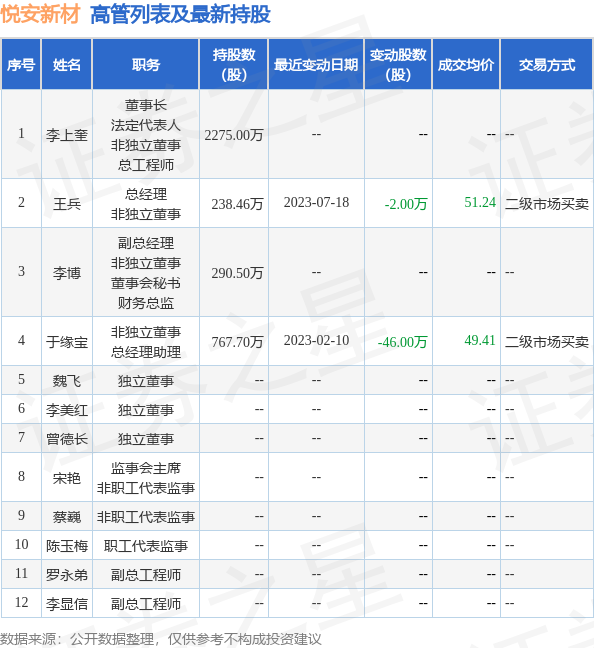
Task: Select the name 李上奎
Action: tap(67, 135)
